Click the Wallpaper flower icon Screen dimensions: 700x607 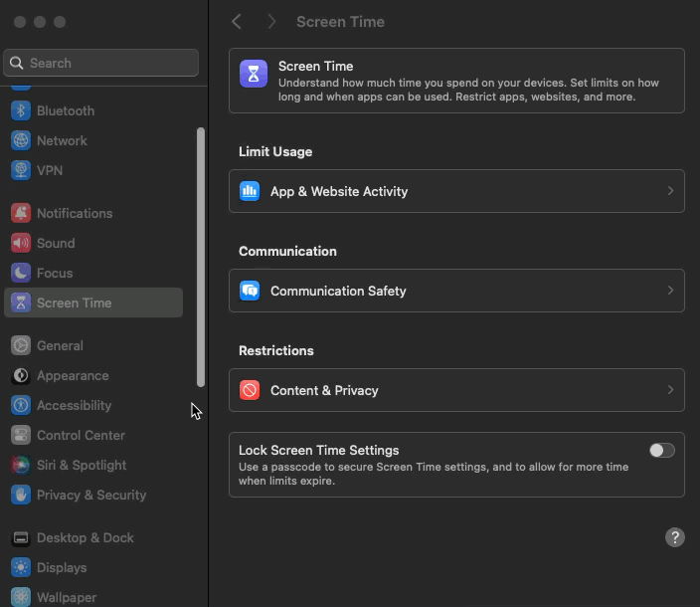pos(21,597)
